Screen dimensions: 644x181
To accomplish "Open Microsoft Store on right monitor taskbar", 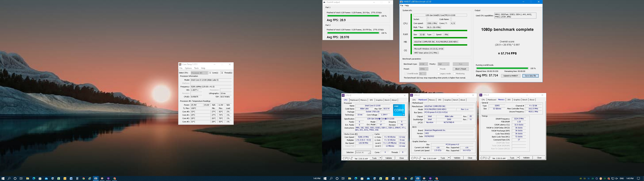I will coord(362,178).
